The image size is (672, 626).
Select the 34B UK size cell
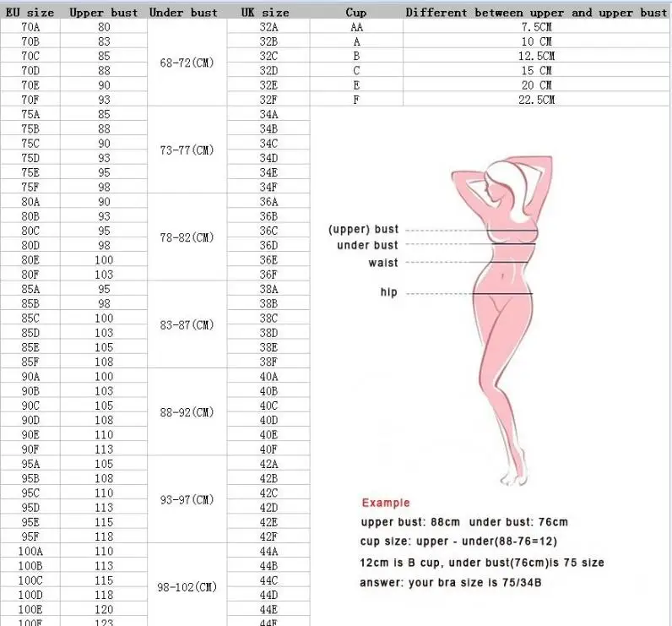click(268, 128)
